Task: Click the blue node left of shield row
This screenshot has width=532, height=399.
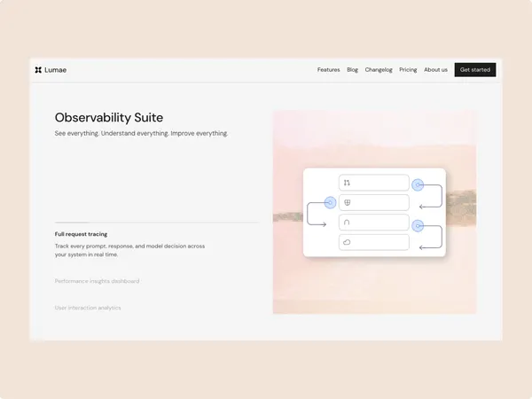Action: tap(330, 202)
